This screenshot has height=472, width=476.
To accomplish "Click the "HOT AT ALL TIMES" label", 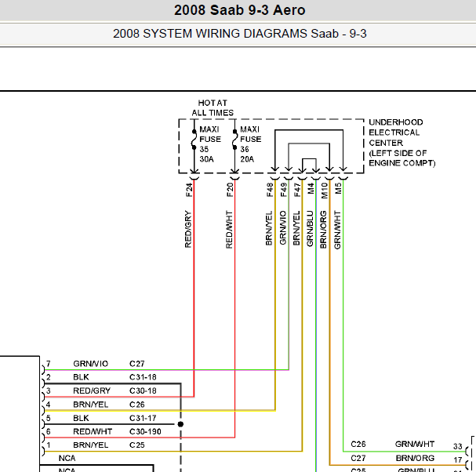I will (213, 107).
